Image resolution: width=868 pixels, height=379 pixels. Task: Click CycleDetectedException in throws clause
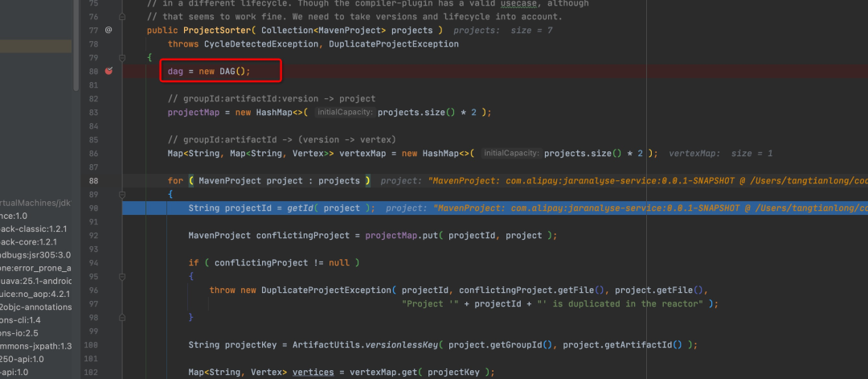point(261,43)
